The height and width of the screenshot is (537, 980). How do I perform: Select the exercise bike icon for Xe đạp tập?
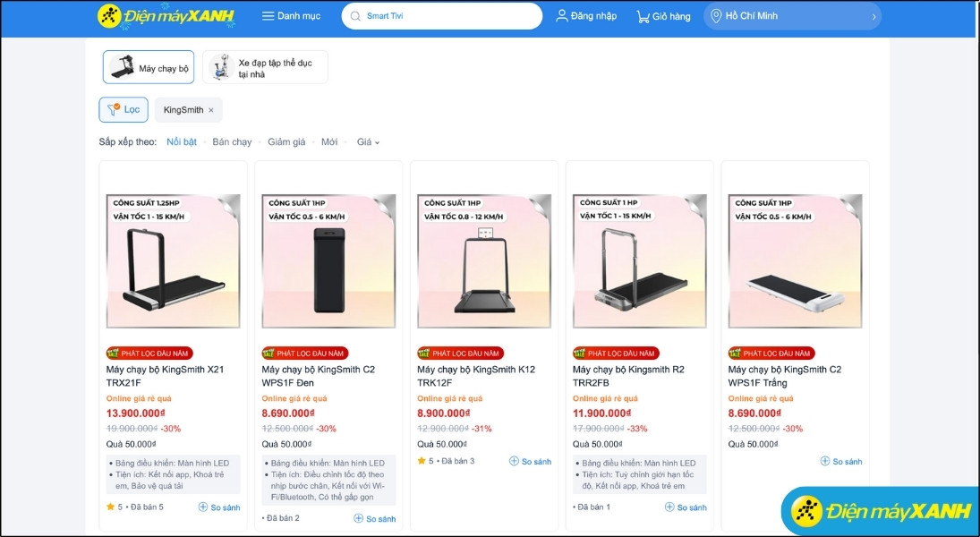(219, 66)
